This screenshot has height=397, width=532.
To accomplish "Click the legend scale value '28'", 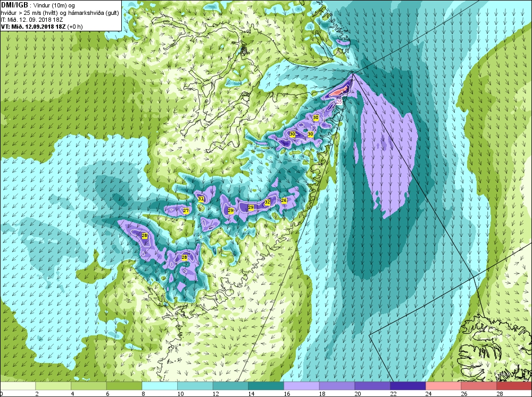I will pyautogui.click(x=500, y=394).
